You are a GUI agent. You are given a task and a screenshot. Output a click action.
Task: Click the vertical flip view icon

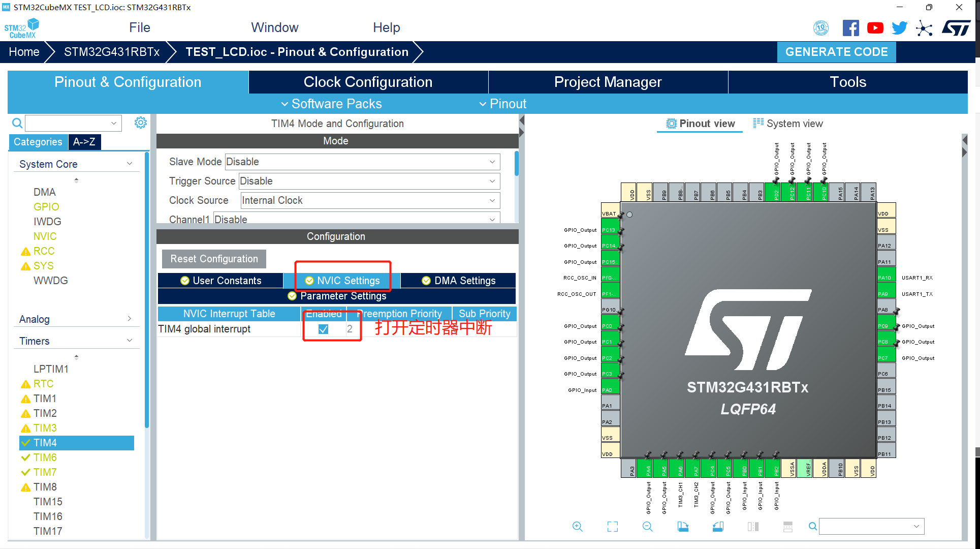coord(753,527)
